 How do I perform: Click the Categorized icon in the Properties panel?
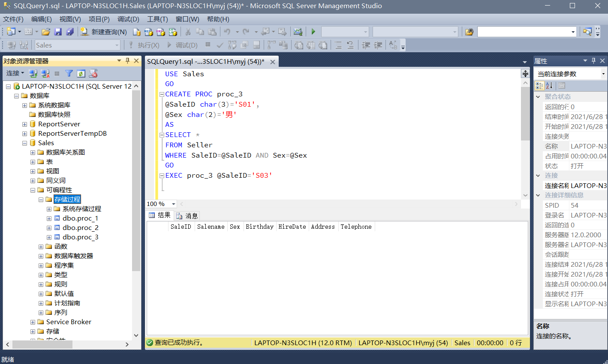tap(539, 86)
